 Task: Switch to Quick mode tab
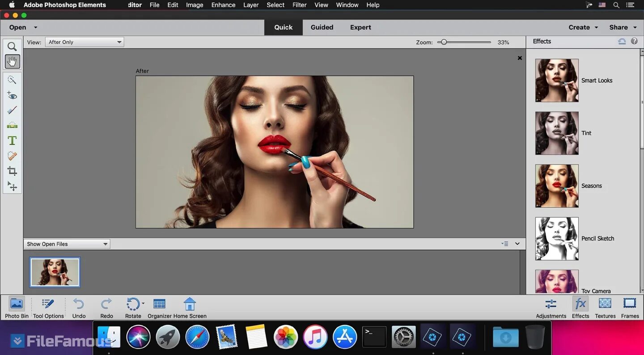point(284,27)
